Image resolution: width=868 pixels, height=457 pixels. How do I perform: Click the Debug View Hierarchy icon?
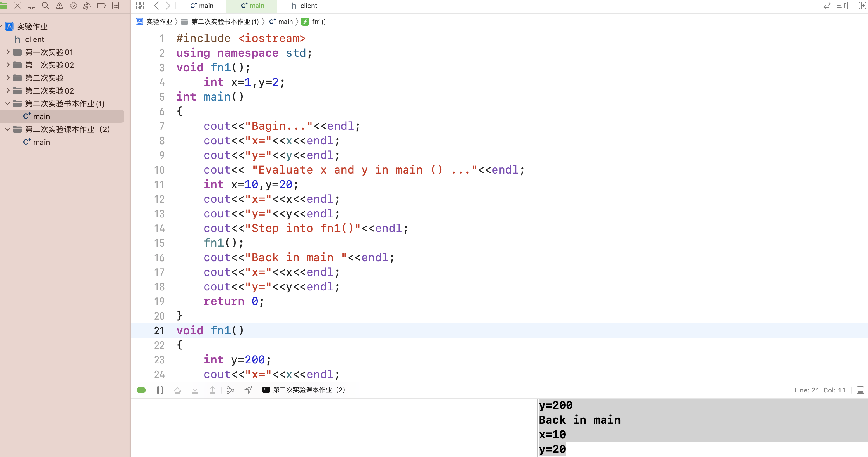pos(231,390)
